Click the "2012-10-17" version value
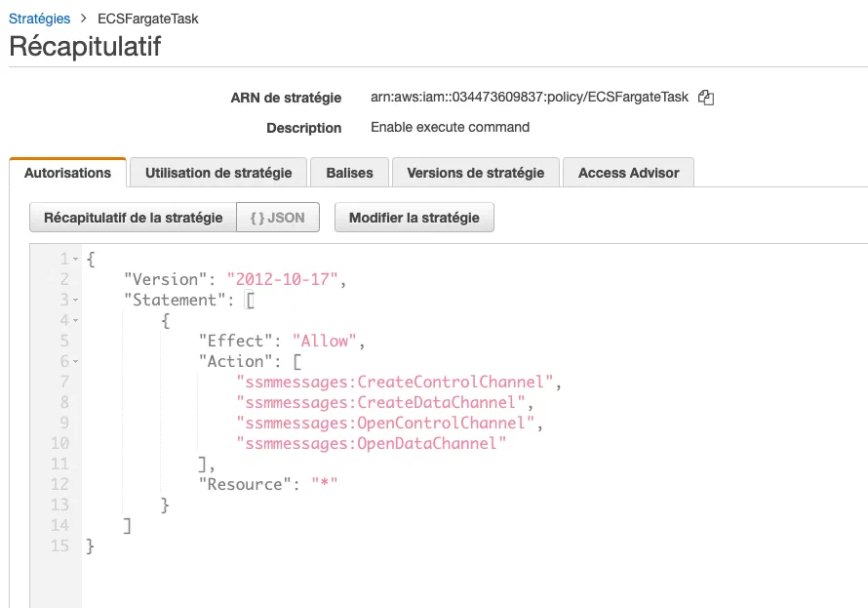 [282, 280]
